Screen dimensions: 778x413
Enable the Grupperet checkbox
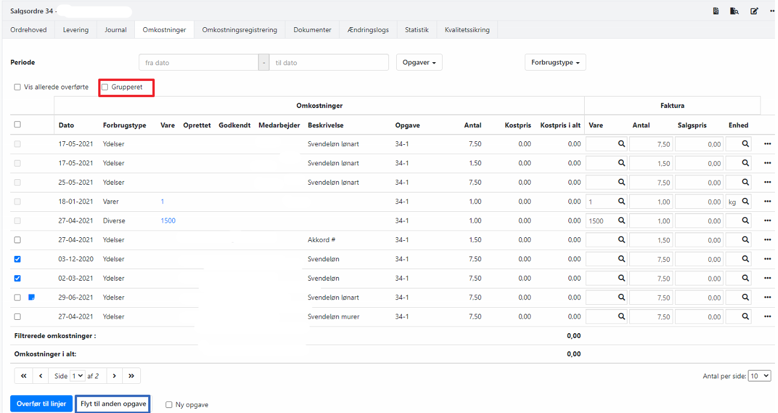click(x=105, y=87)
